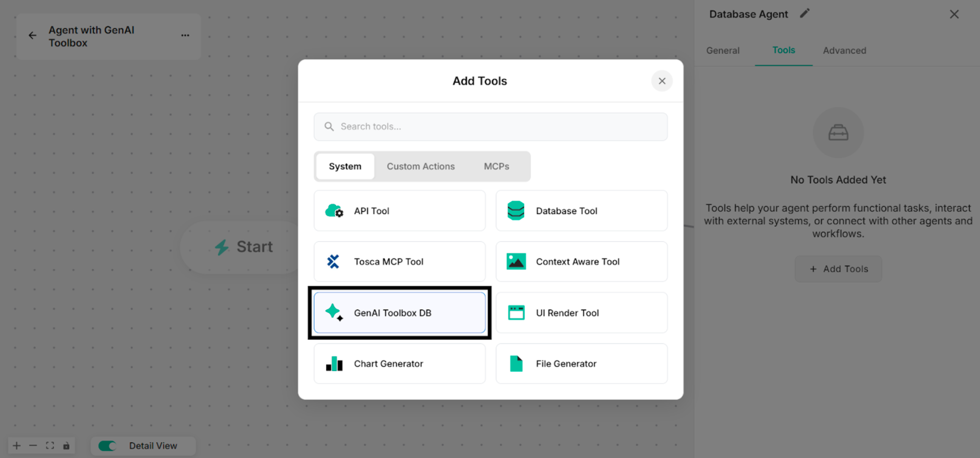The image size is (980, 458).
Task: Click the File Generator document icon
Action: click(x=516, y=364)
